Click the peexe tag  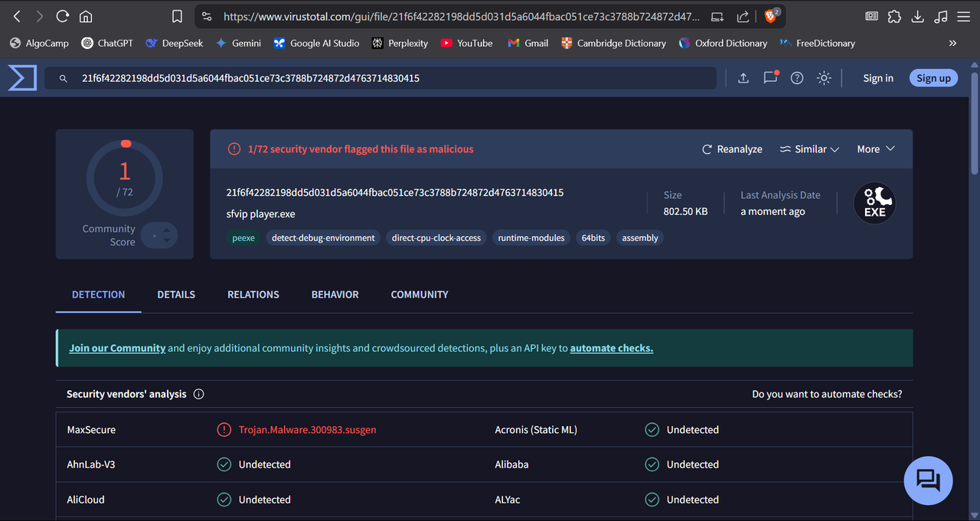(243, 238)
